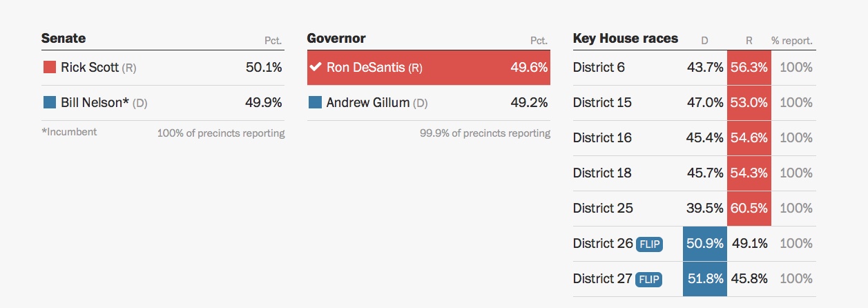Click the FLIP badge on District 27

tap(648, 279)
